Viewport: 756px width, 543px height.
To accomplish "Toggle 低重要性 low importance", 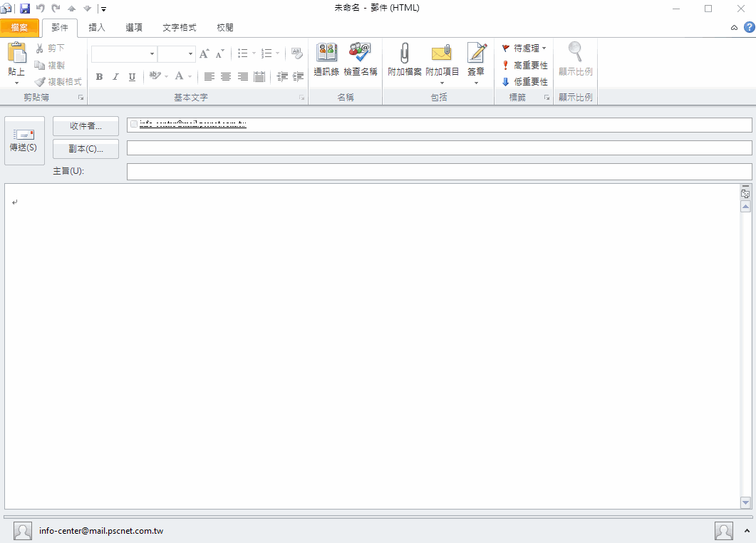I will 524,82.
